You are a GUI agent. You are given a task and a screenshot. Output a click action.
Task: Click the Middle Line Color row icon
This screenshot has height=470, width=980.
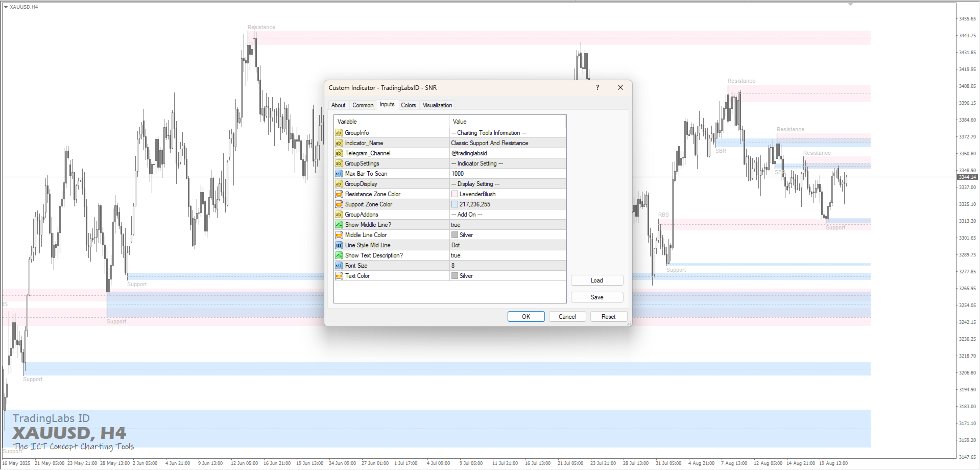[339, 235]
